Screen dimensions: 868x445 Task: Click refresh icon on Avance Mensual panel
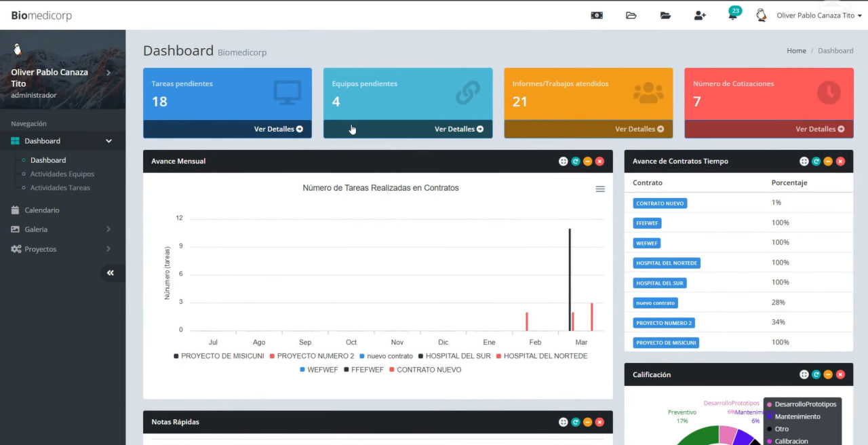point(575,161)
